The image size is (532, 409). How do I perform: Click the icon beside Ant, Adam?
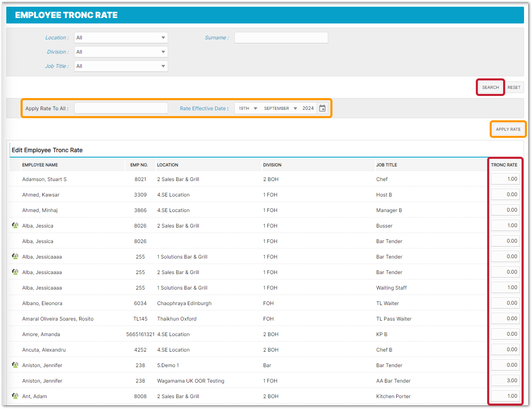(15, 396)
